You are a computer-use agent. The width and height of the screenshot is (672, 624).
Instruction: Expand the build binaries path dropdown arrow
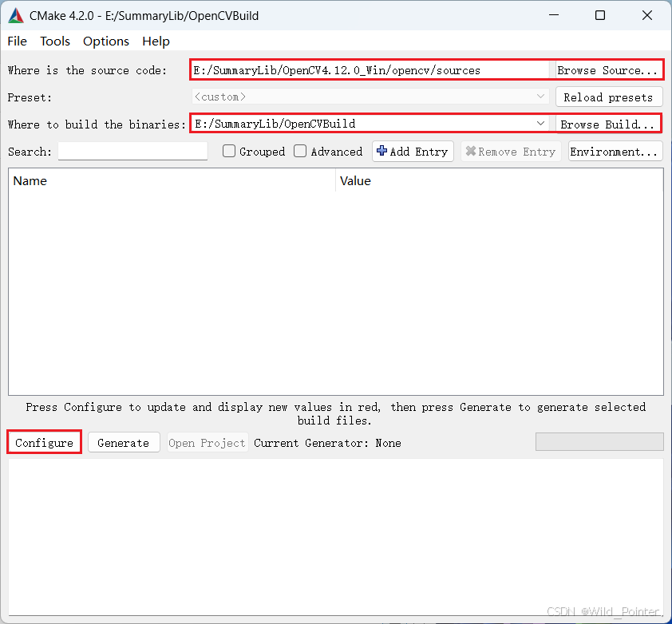540,124
